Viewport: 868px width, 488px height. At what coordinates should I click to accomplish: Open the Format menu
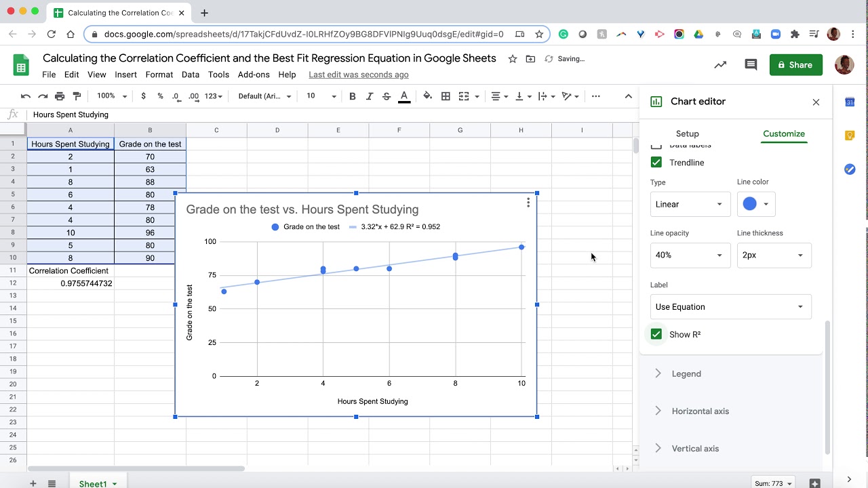[159, 75]
